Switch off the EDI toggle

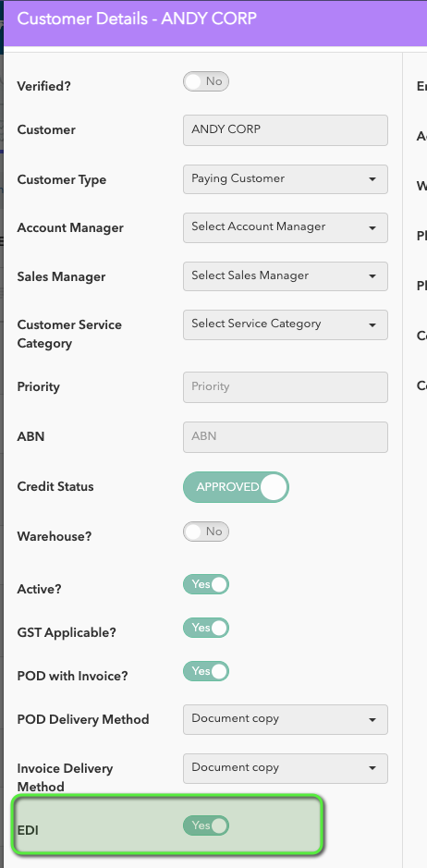[205, 825]
